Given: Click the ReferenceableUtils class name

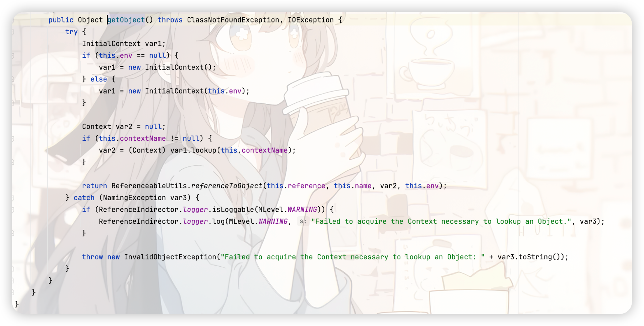Looking at the screenshot, I should [x=149, y=186].
